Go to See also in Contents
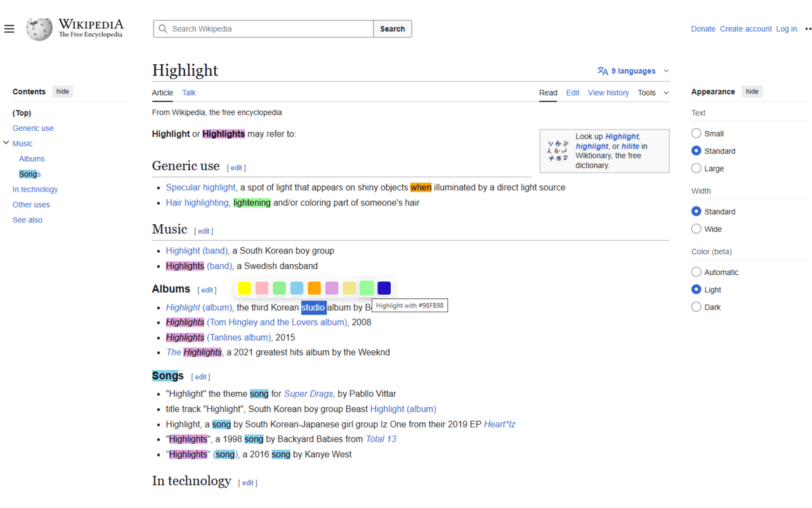Screen dimensions: 812x508 click(x=27, y=220)
